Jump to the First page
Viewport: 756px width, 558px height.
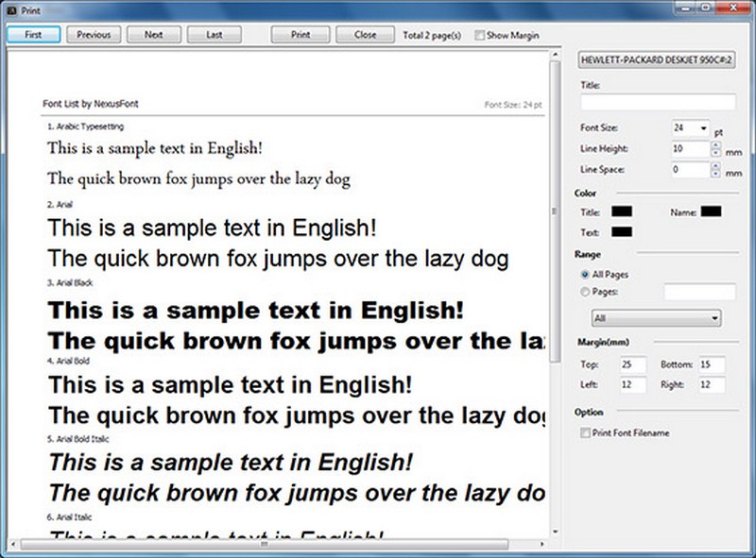coord(35,35)
